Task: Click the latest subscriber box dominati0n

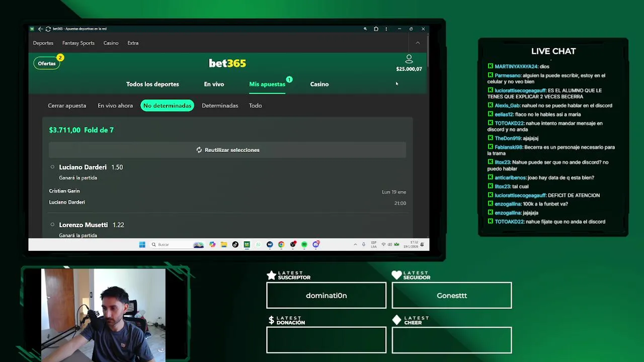Action: click(326, 295)
